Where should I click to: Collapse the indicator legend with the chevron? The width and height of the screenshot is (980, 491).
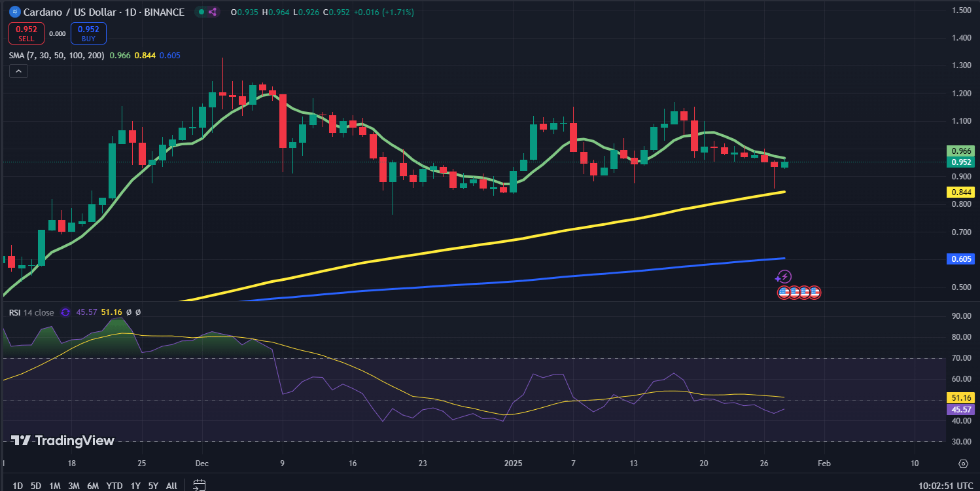click(18, 71)
